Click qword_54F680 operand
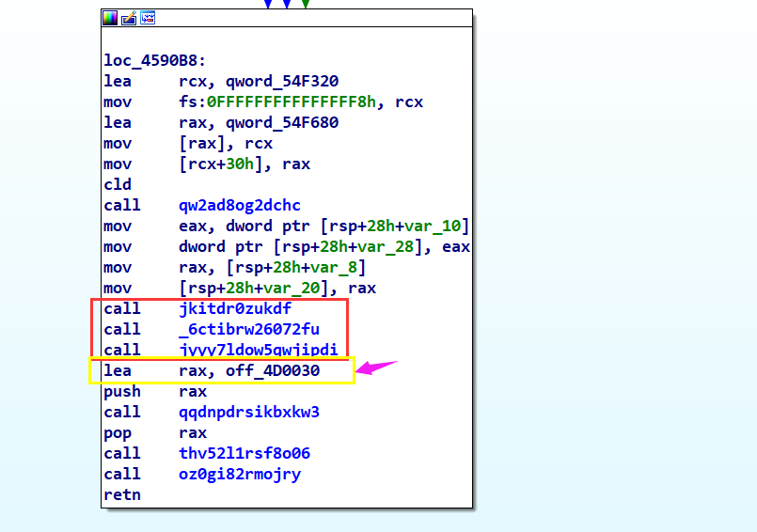Image resolution: width=757 pixels, height=532 pixels. pyautogui.click(x=282, y=122)
